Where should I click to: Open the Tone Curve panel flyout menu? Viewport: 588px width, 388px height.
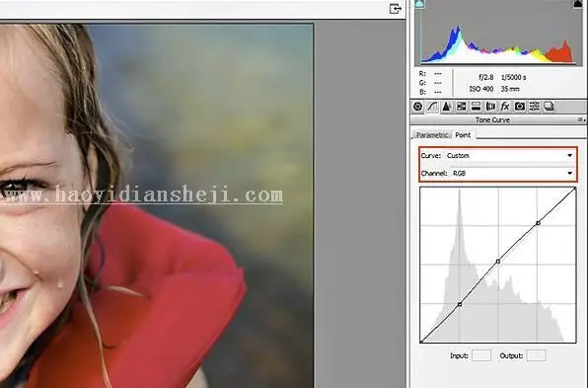[x=581, y=119]
